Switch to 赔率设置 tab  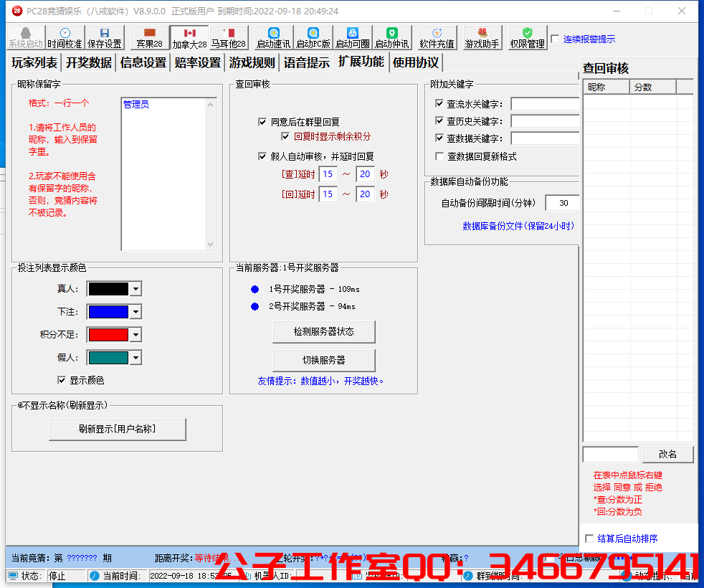198,62
